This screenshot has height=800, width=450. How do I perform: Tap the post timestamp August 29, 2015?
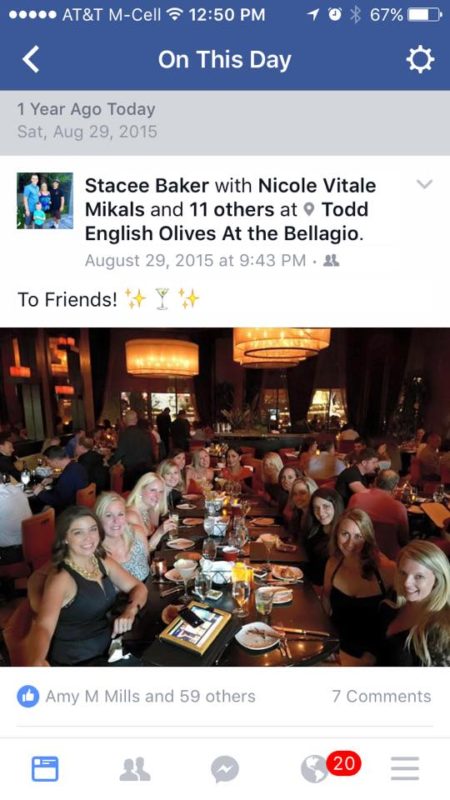point(195,261)
